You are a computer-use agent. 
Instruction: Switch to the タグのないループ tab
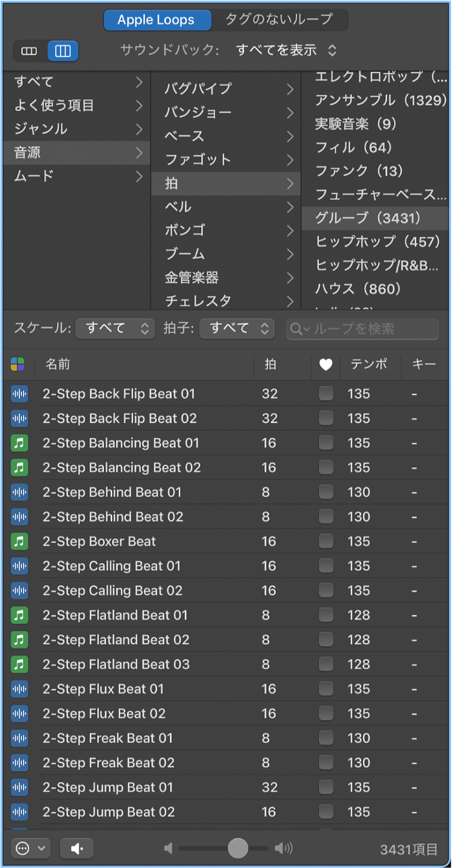coord(279,20)
